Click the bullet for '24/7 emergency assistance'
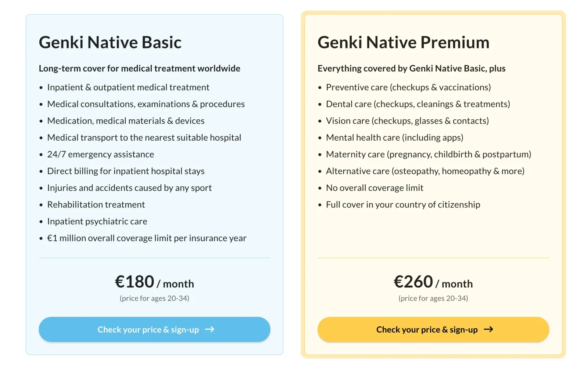Image resolution: width=588 pixels, height=365 pixels. pos(100,154)
